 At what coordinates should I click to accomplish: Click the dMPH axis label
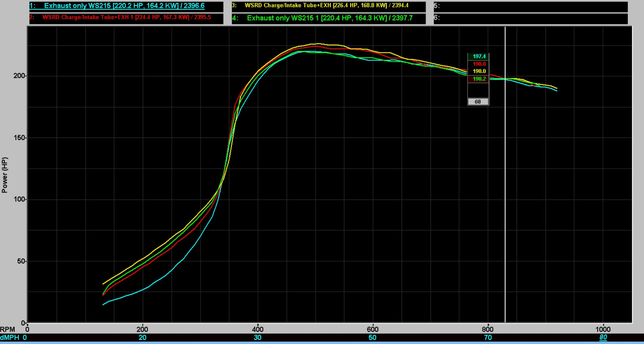click(x=9, y=338)
